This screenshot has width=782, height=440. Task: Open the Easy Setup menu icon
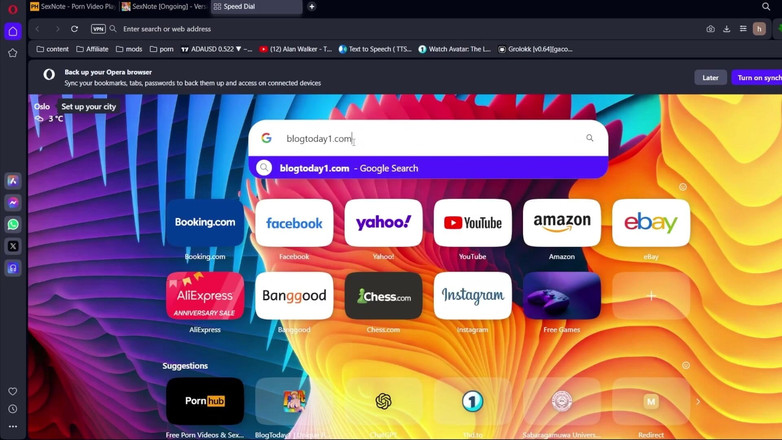[x=743, y=29]
